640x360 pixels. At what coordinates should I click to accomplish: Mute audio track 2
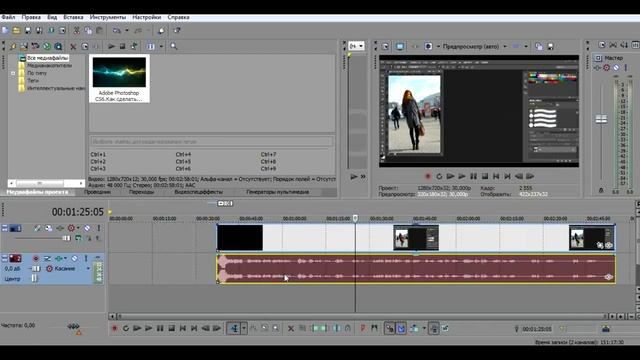[x=75, y=258]
